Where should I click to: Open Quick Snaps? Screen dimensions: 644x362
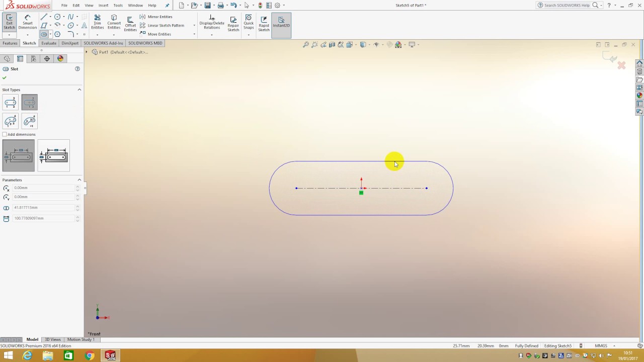[249, 22]
